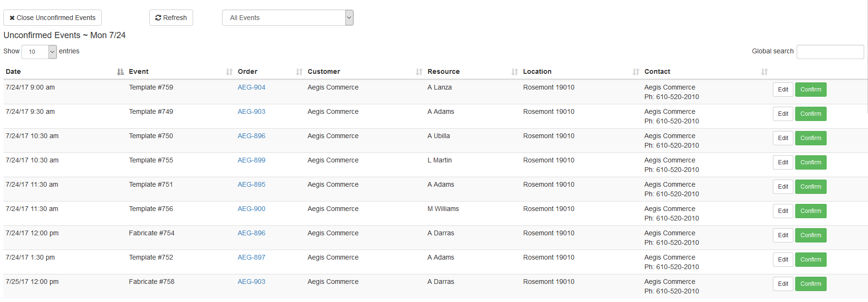Confirm the Template #759 event
The width and height of the screenshot is (868, 302).
(x=810, y=90)
